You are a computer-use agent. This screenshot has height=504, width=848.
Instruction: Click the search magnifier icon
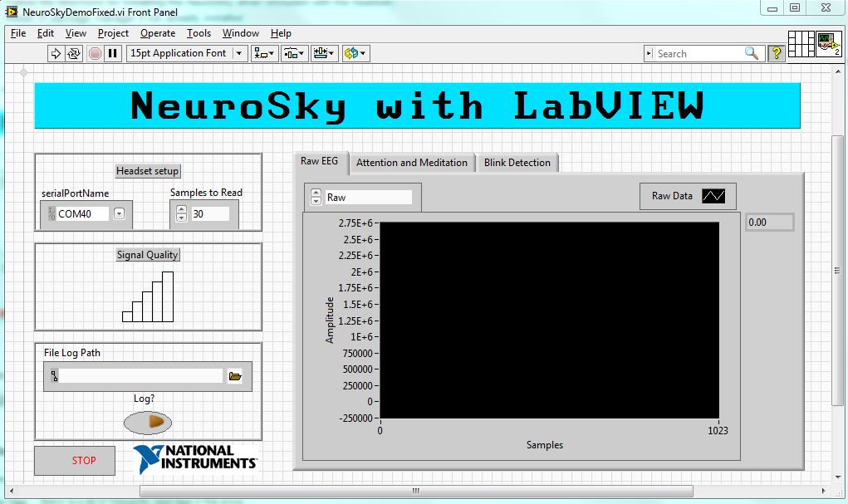[x=751, y=53]
